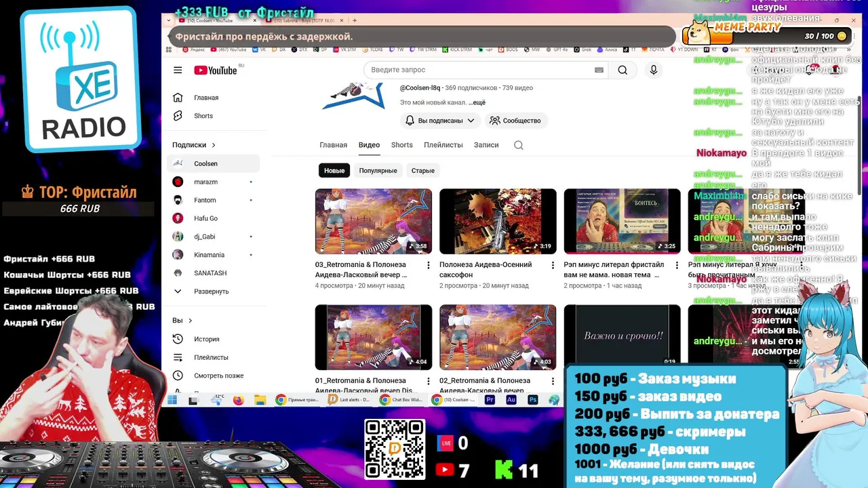Open options for Осенний саксофон video
The height and width of the screenshot is (488, 868).
click(552, 266)
